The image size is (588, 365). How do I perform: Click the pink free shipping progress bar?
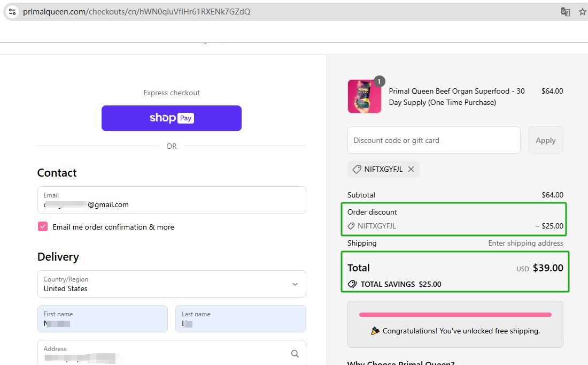pos(455,315)
